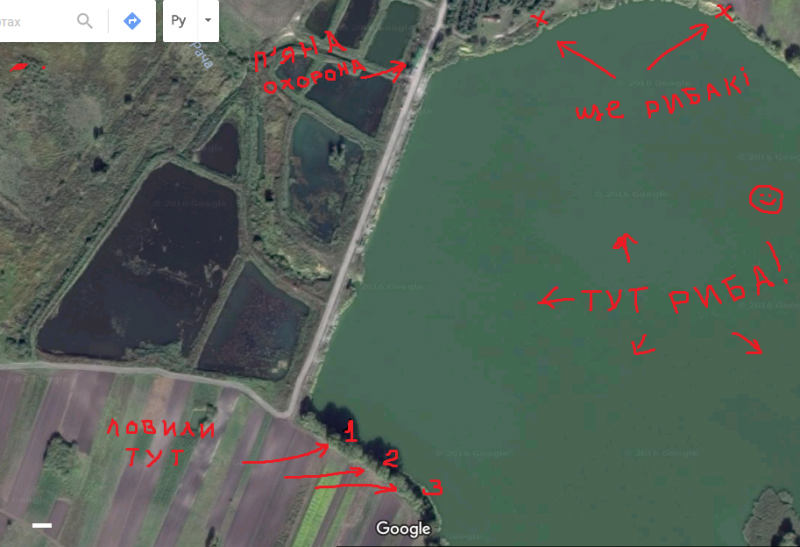Click the 'ЛОВИЛИ ТУТ' handwritten label

coord(160,442)
